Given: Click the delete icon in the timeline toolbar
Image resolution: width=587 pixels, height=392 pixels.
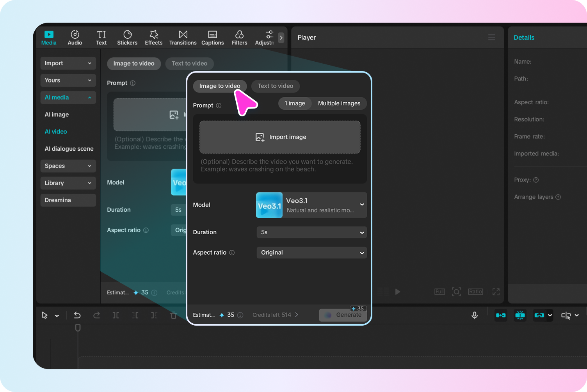Looking at the screenshot, I should click(x=173, y=315).
